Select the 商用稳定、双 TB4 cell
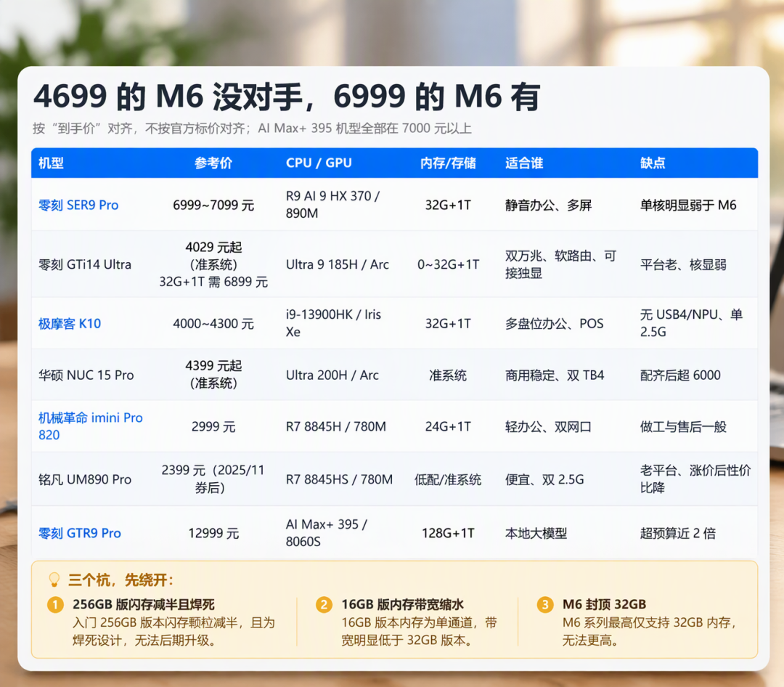 tap(555, 375)
